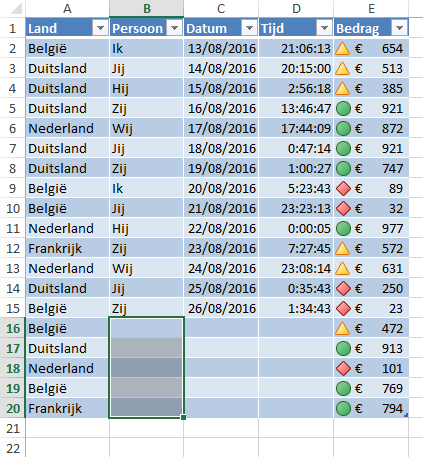Click the fill handle of the selected range
Screen dimensions: 423x457
click(183, 417)
